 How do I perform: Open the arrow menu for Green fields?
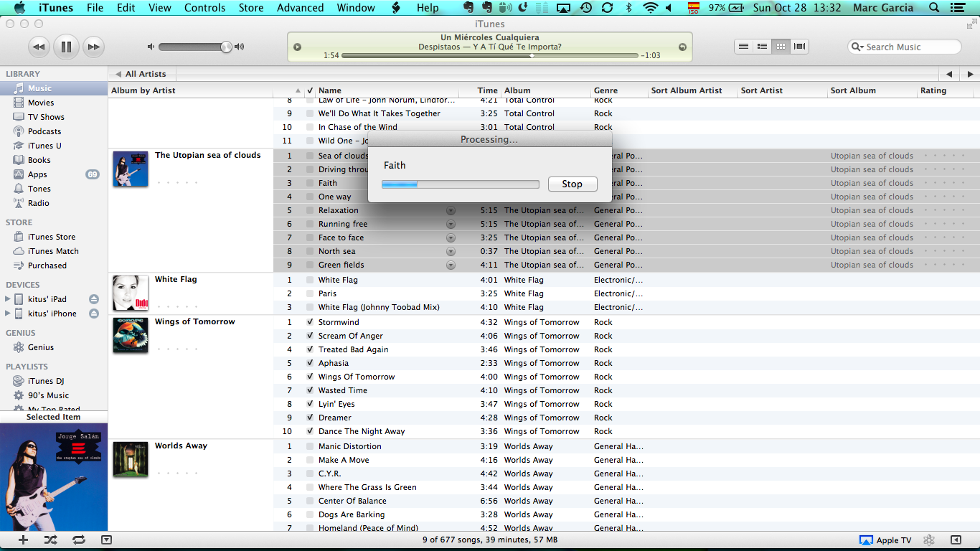(x=451, y=265)
